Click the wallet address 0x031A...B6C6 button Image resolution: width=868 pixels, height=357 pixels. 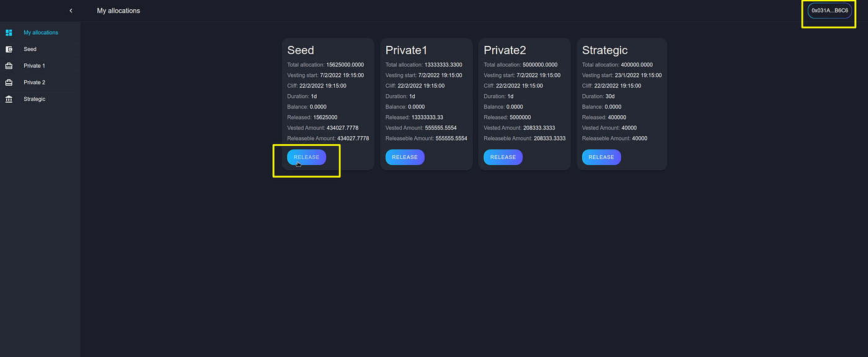(x=830, y=11)
